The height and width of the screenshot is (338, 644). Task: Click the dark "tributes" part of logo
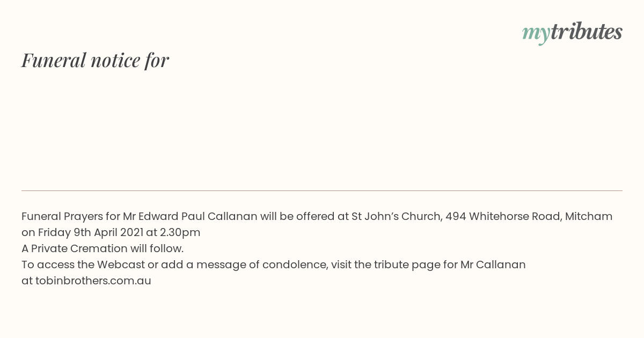pos(586,32)
